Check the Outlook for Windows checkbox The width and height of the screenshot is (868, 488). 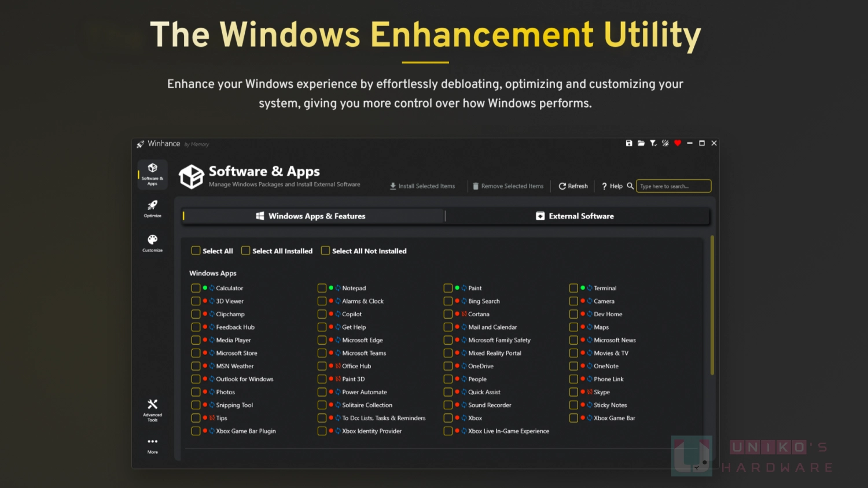(196, 379)
